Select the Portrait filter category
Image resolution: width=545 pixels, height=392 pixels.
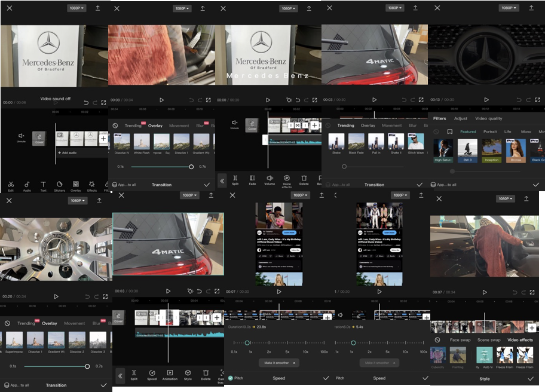point(490,131)
